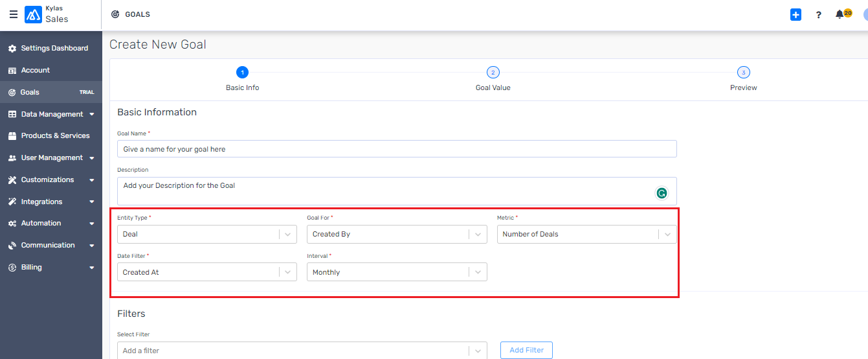The width and height of the screenshot is (868, 359).
Task: Open the Goal For dropdown
Action: pos(397,234)
